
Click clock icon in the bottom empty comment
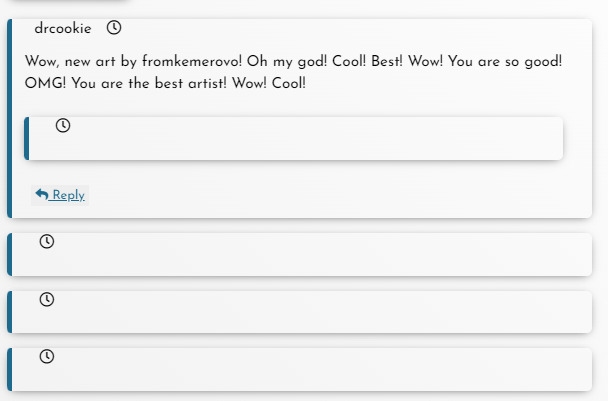point(47,356)
